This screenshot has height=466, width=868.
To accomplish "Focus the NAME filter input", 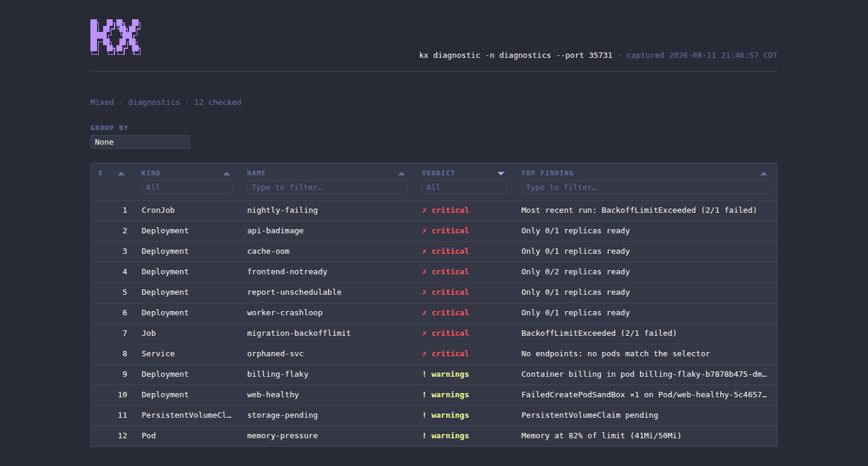I will [327, 187].
